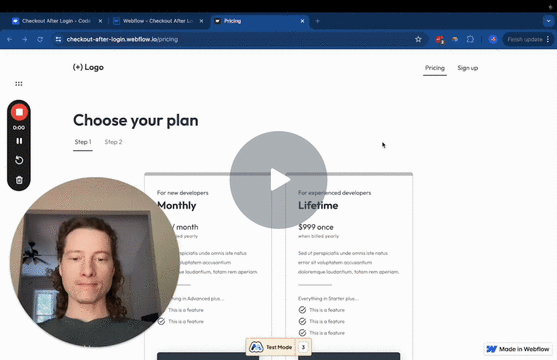Open the Extensions puzzle icon

470,39
